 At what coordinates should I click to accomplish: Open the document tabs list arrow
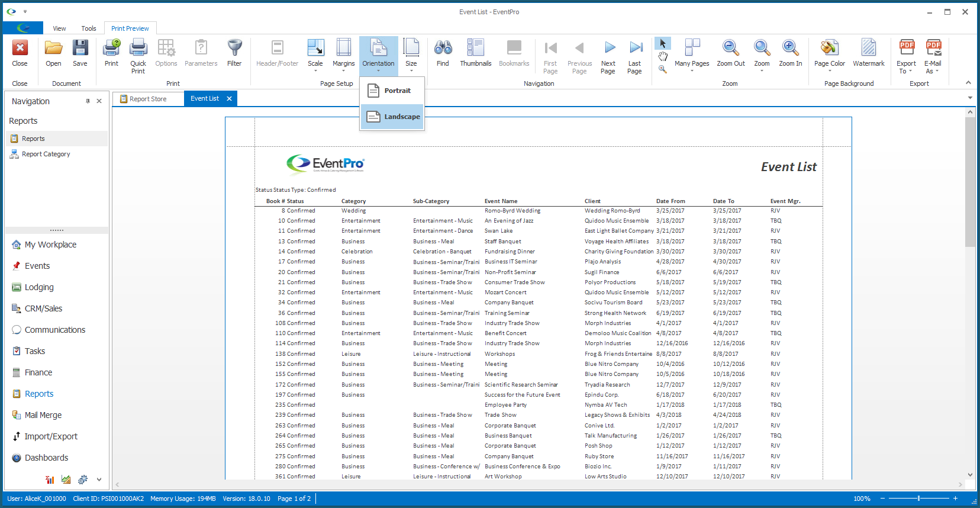pos(970,98)
